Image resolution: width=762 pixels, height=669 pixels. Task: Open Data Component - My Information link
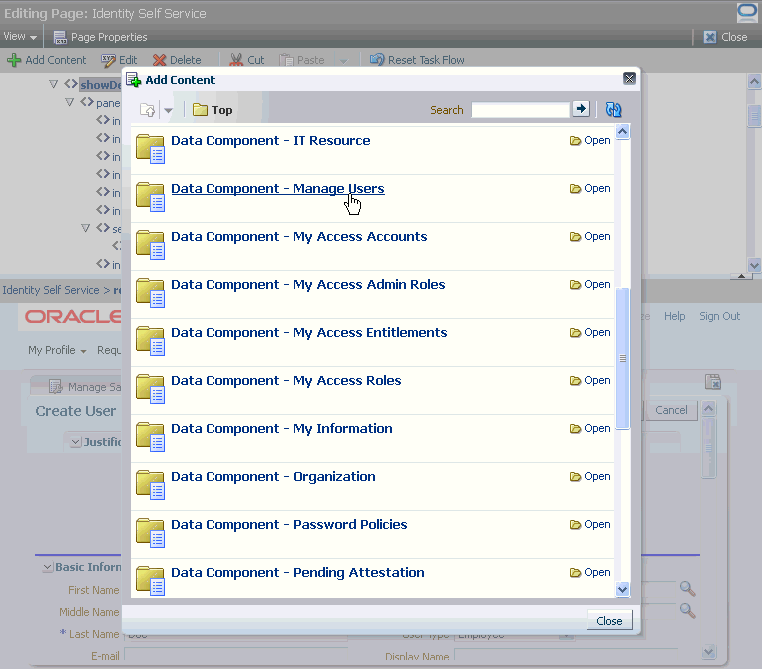click(282, 429)
